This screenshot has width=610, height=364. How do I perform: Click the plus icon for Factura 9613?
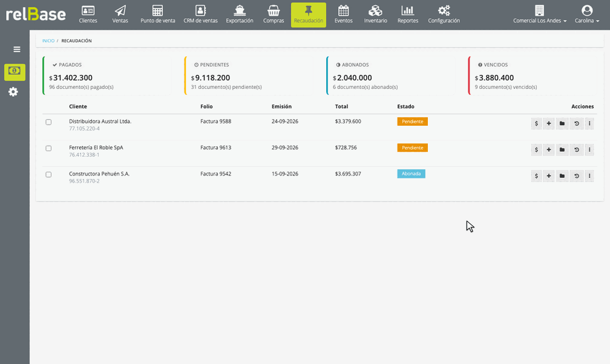point(548,150)
